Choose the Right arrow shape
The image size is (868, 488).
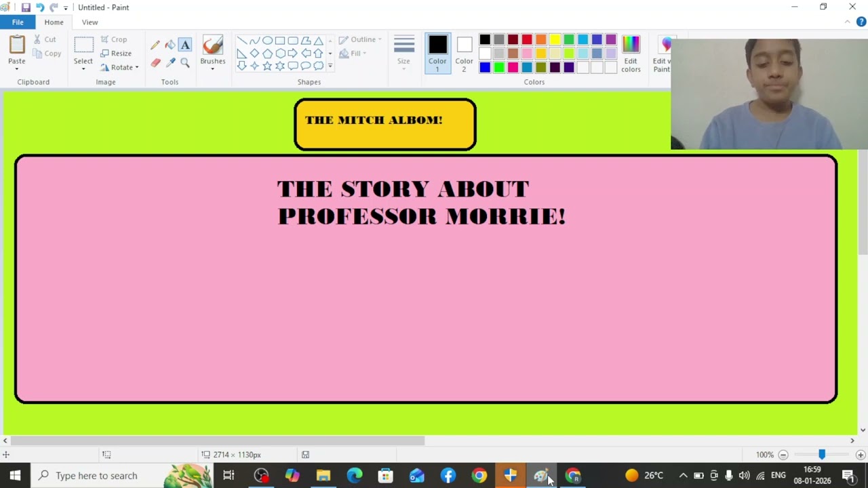pos(293,54)
